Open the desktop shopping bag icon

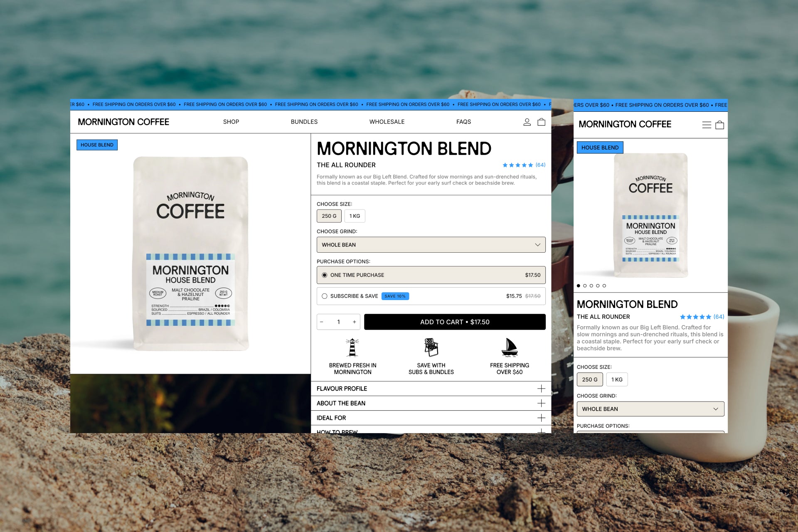tap(541, 122)
